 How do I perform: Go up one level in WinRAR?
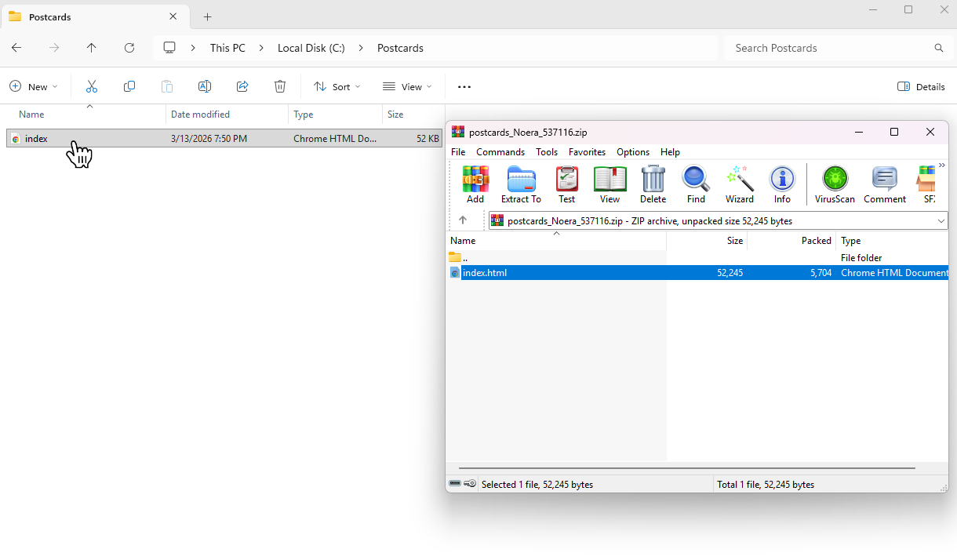(x=463, y=220)
